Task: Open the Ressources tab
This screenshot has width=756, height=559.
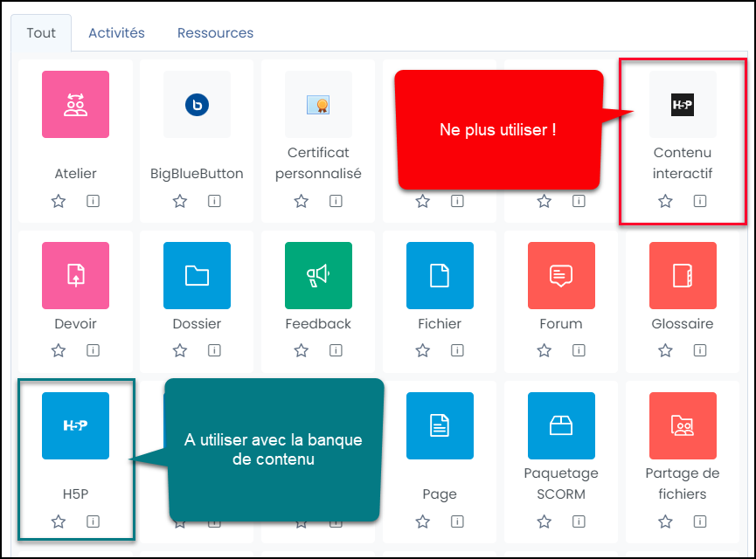Action: (x=215, y=33)
